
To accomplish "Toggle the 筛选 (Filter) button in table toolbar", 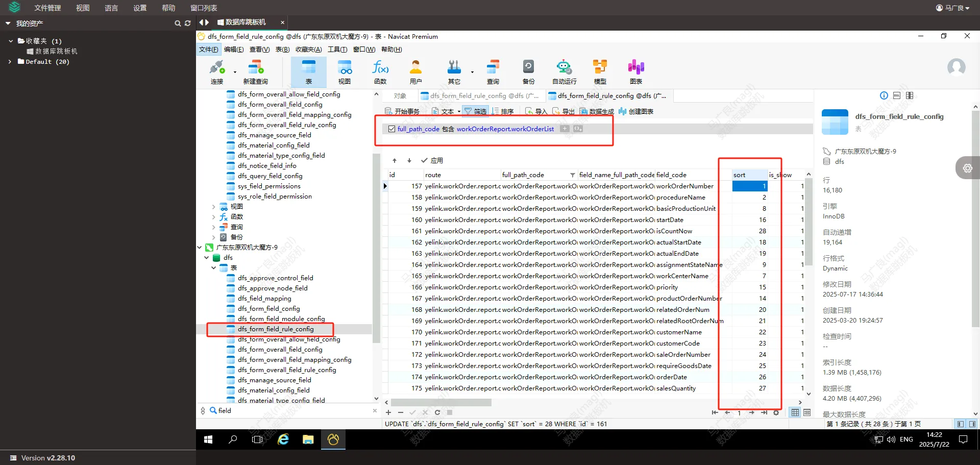I will tap(475, 111).
